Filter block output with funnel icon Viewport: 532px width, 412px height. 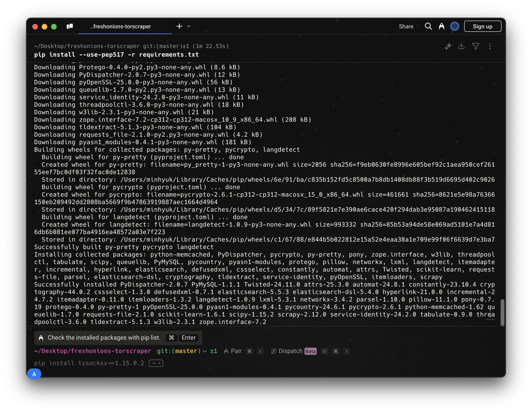tap(476, 46)
